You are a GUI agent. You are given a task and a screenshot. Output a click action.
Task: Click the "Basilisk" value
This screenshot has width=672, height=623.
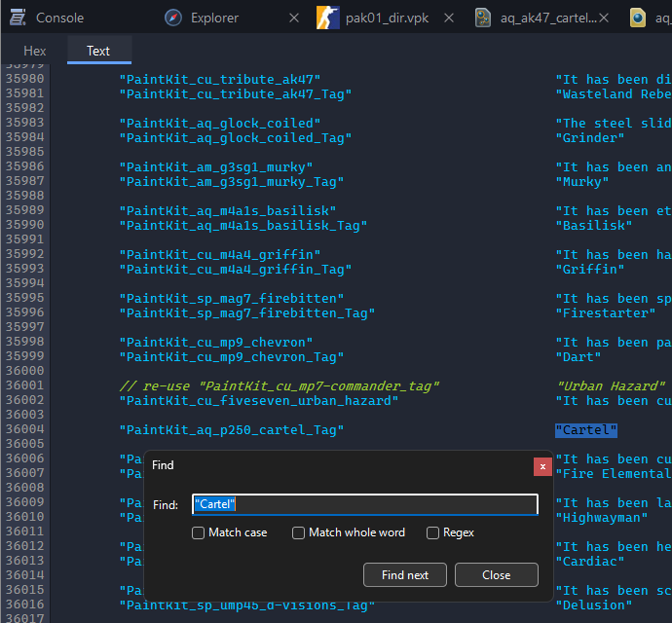(593, 225)
